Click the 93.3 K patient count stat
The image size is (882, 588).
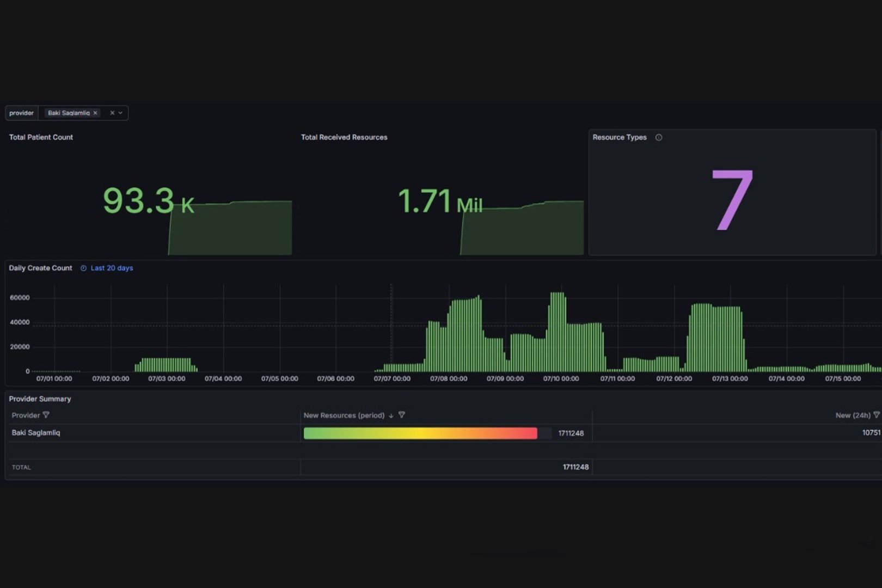(x=149, y=201)
